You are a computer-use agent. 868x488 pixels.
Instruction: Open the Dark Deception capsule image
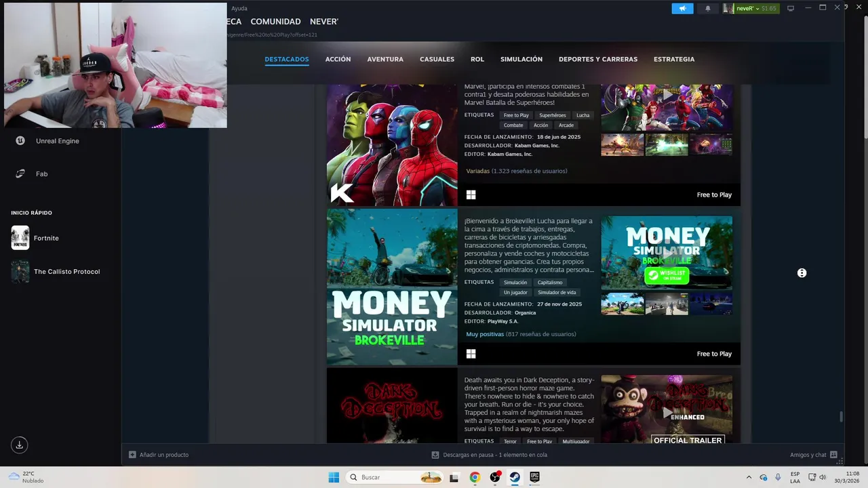point(392,405)
